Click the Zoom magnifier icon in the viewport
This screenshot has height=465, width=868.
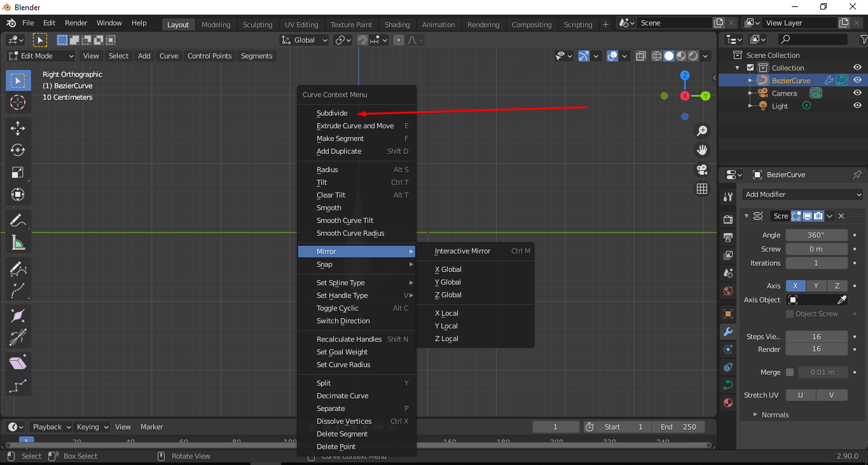(702, 130)
